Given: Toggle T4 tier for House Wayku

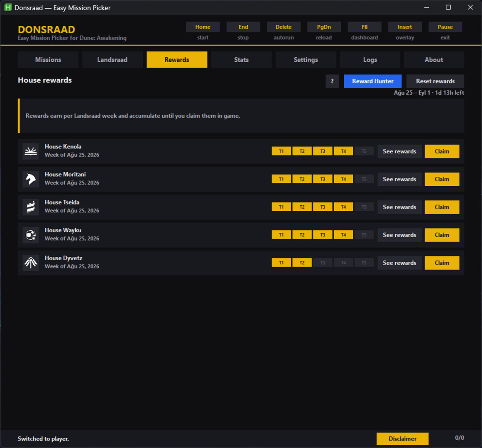Looking at the screenshot, I should (x=343, y=235).
